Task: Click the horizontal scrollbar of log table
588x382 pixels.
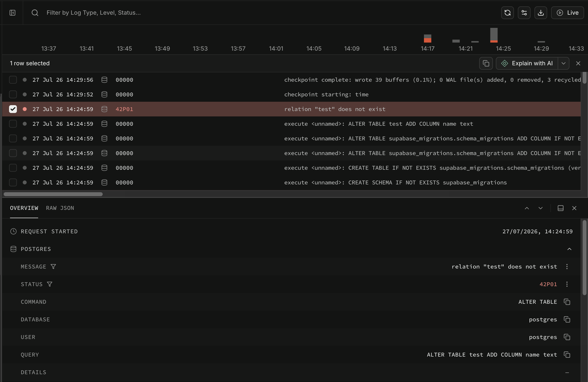Action: tap(53, 194)
